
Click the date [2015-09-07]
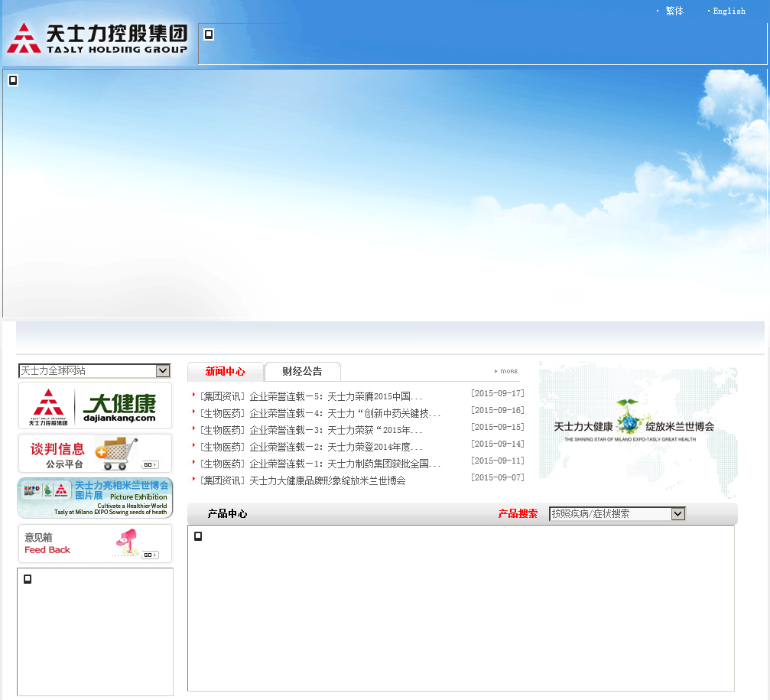[498, 477]
